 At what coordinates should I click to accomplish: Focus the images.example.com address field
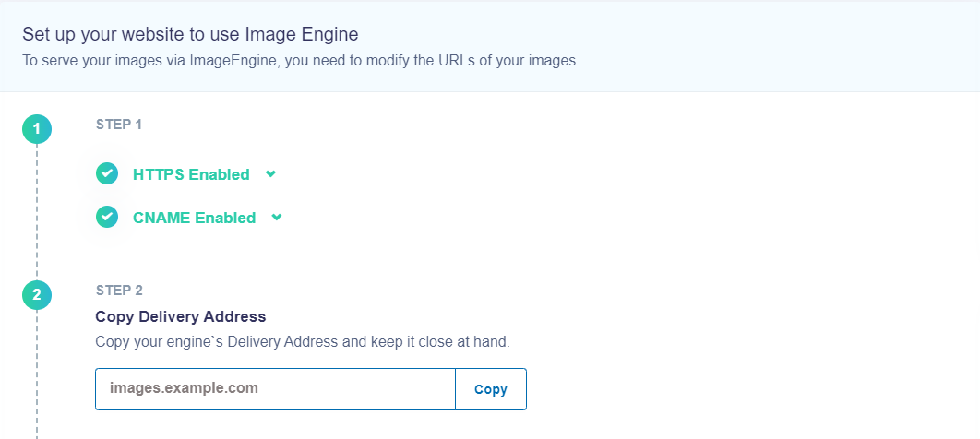275,389
